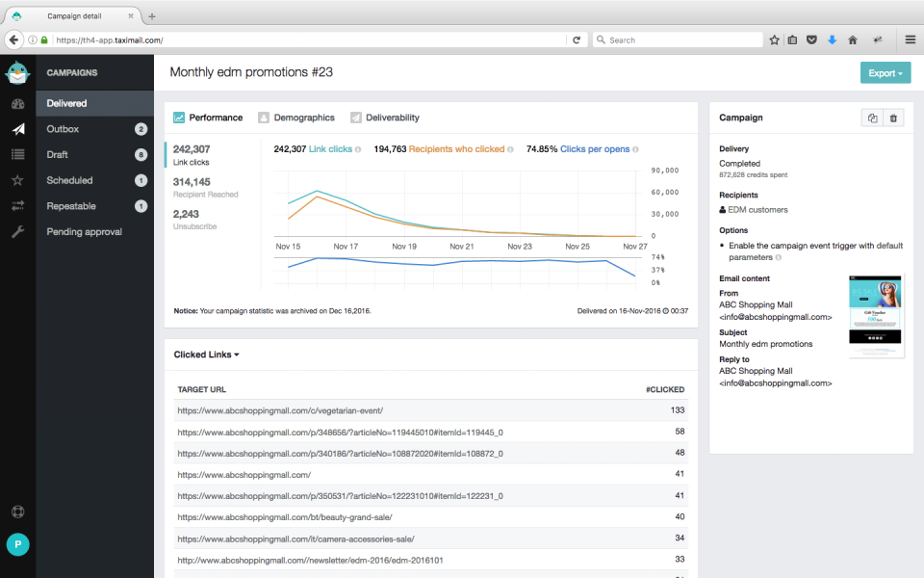924x578 pixels.
Task: Click the star icon in sidebar
Action: (x=17, y=180)
